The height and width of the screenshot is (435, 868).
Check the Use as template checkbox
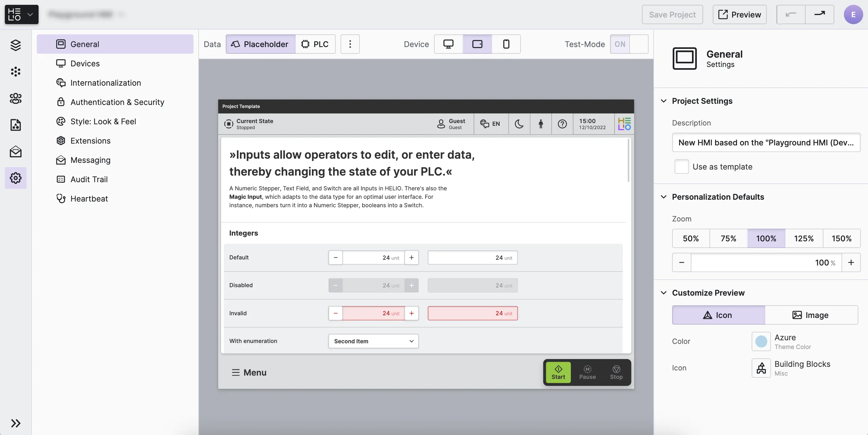click(x=681, y=167)
